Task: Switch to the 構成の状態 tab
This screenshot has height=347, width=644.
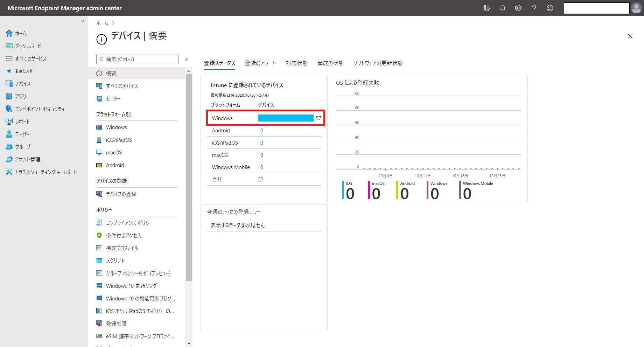Action: pos(330,63)
